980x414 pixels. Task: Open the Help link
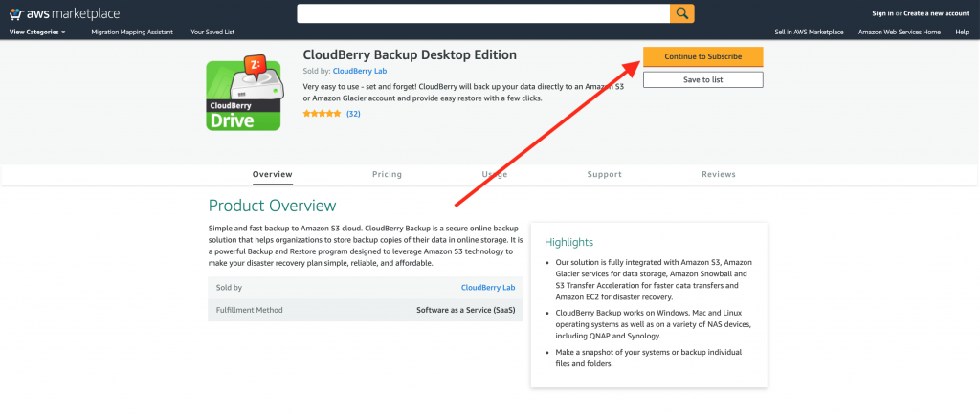[x=962, y=32]
